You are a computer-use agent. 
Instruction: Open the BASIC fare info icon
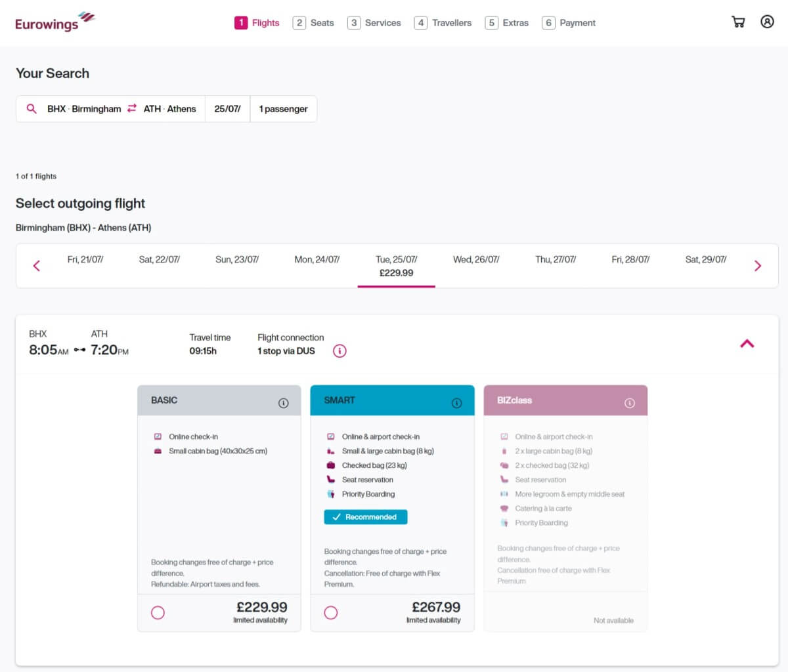[283, 403]
